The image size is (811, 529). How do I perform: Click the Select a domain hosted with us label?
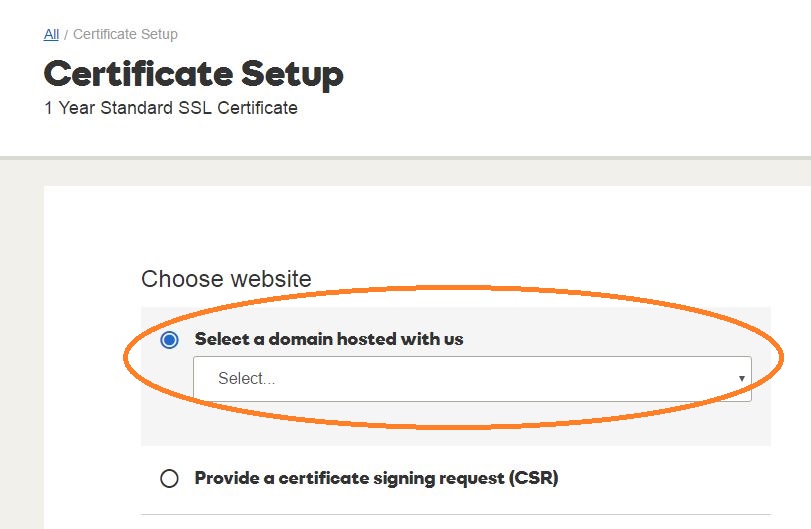[x=329, y=339]
